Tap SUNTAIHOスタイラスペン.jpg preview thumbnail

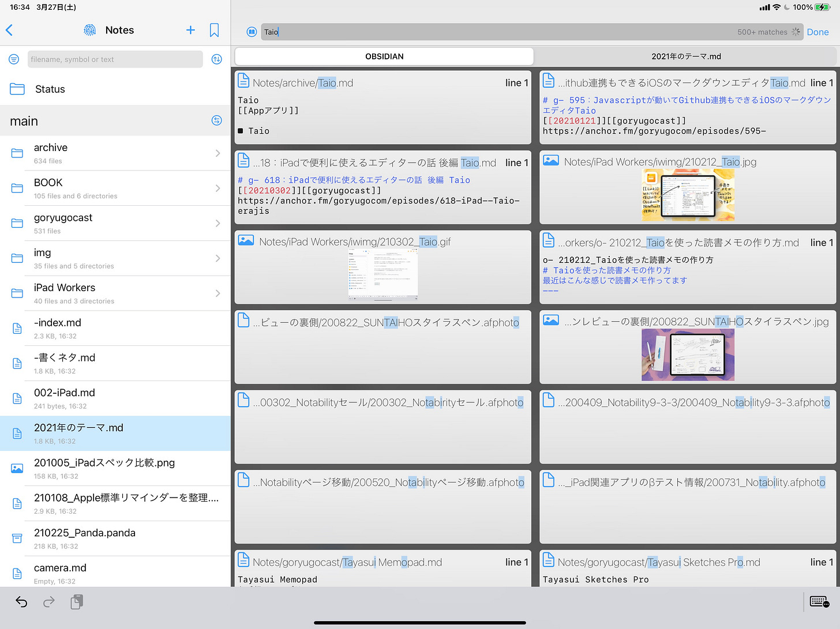(x=688, y=355)
